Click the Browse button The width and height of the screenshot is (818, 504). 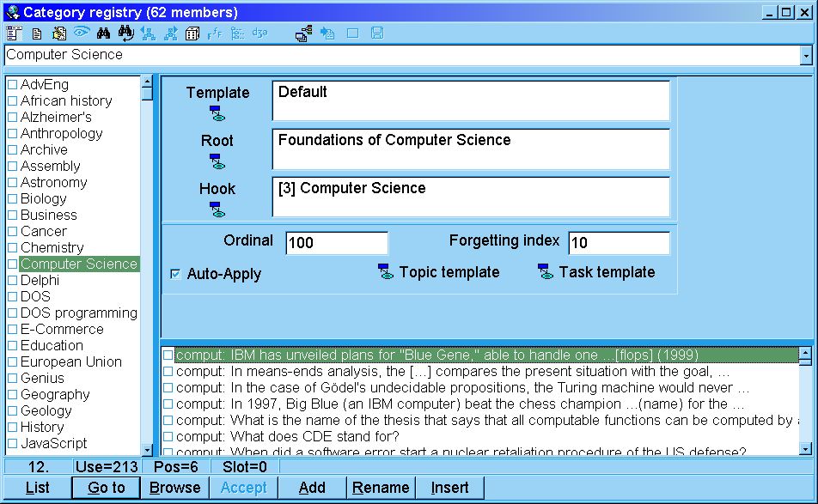[x=174, y=488]
